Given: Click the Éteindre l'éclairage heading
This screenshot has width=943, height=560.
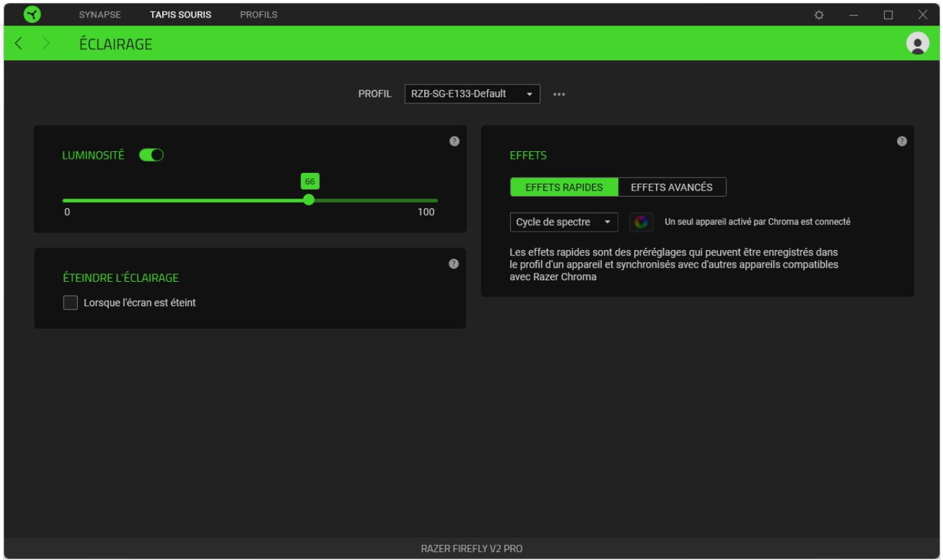Looking at the screenshot, I should (120, 277).
